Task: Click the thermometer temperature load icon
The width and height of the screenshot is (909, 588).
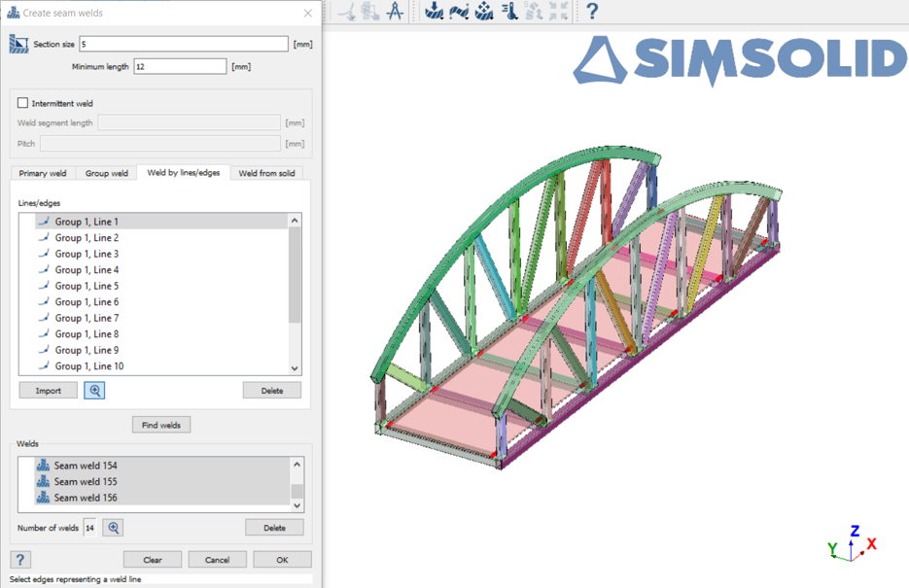Action: coord(508,12)
